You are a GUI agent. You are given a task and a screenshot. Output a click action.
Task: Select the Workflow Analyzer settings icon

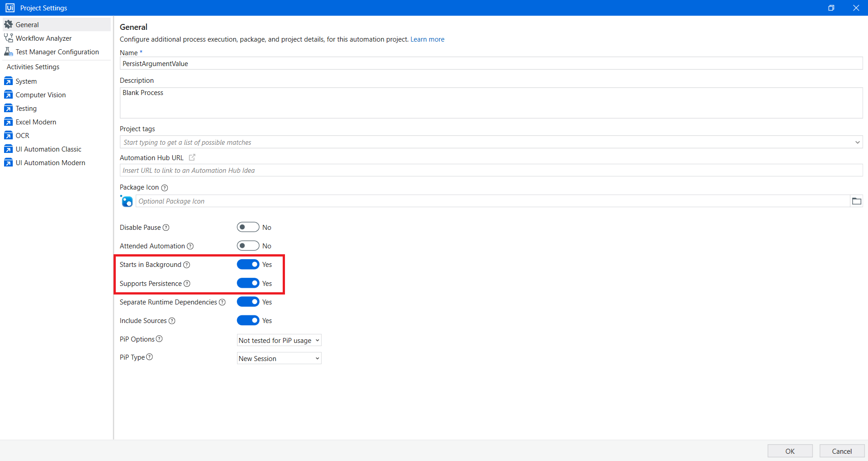pyautogui.click(x=8, y=38)
